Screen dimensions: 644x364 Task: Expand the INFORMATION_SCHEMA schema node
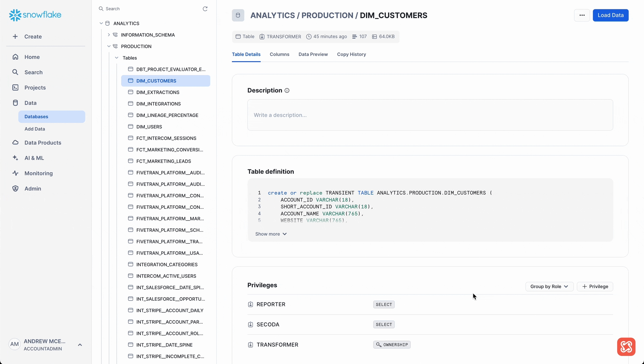coord(109,35)
